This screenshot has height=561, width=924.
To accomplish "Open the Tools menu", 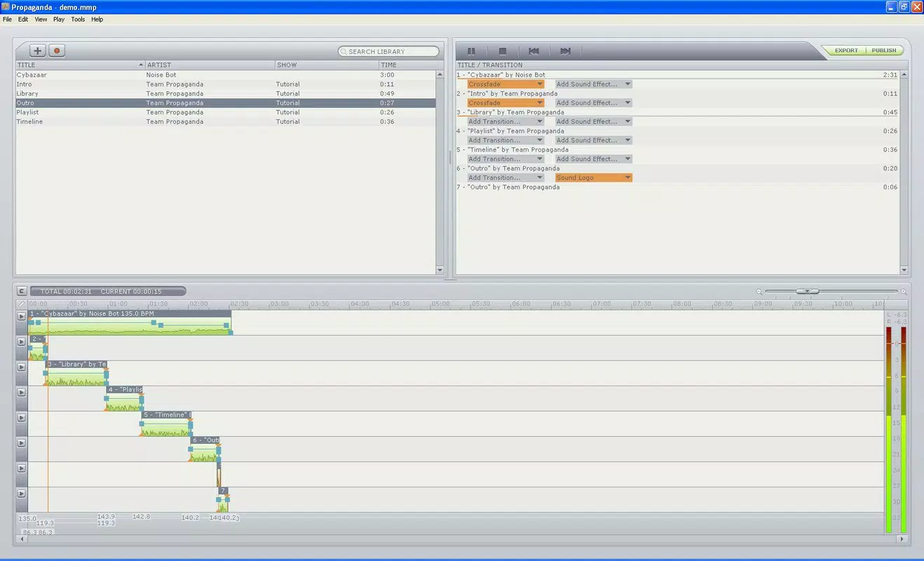I will pos(78,20).
